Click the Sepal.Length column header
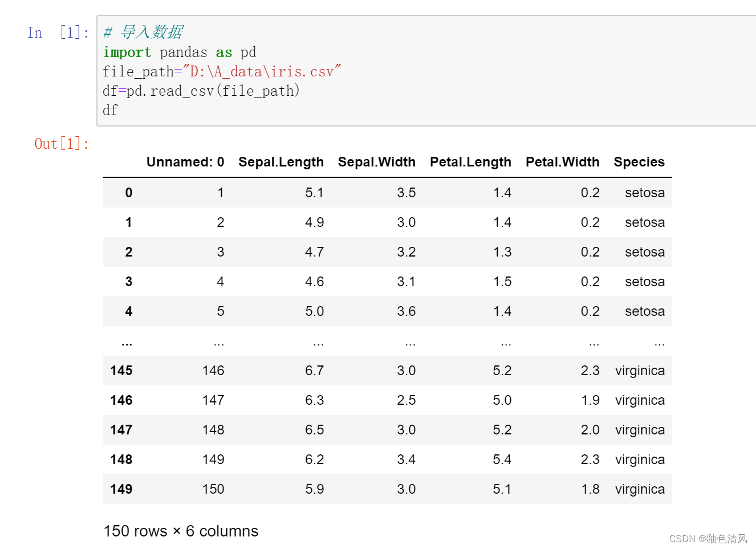The height and width of the screenshot is (549, 756). click(x=281, y=162)
